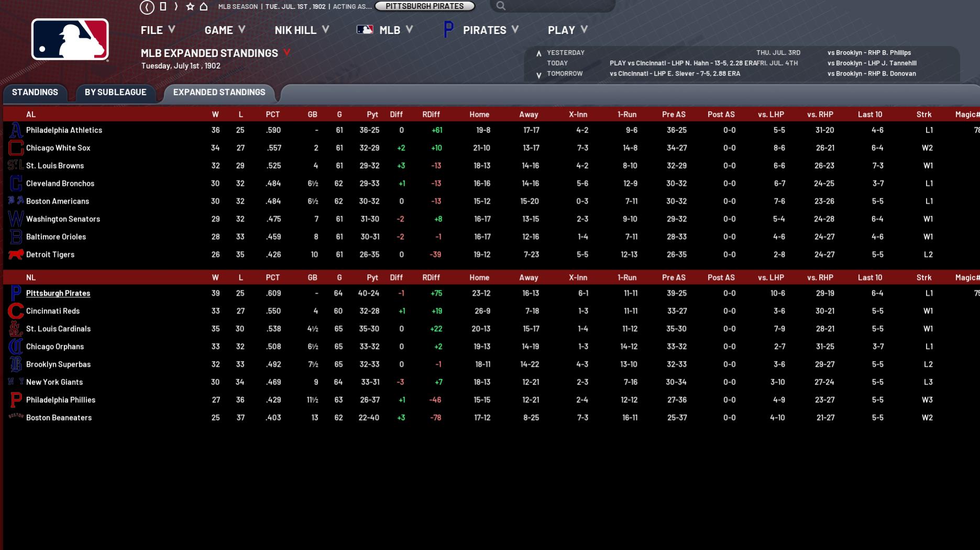The width and height of the screenshot is (980, 550).
Task: Click the search magnifier icon
Action: click(501, 6)
